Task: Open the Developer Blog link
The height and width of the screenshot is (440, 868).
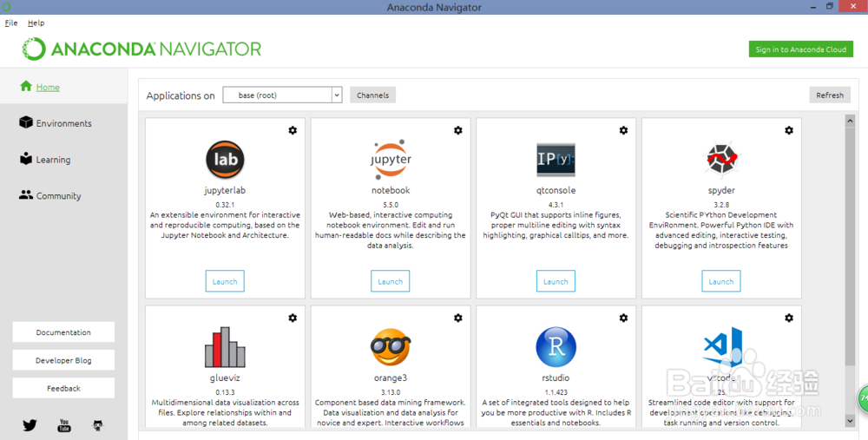Action: (x=63, y=360)
